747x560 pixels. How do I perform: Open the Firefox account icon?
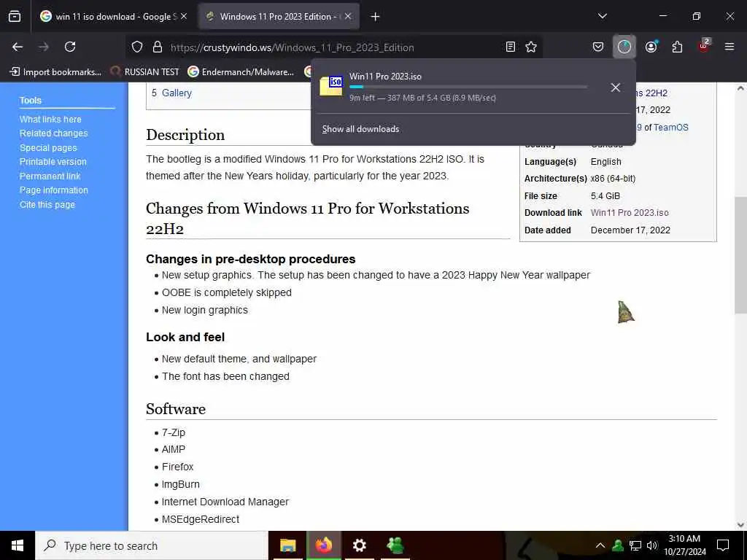tap(651, 47)
